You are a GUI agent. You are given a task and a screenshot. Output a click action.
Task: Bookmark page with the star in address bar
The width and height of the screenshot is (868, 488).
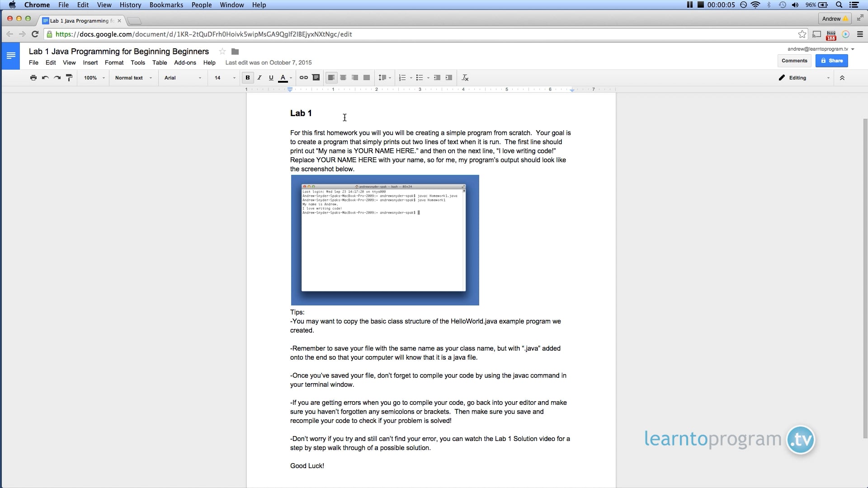[x=802, y=34]
